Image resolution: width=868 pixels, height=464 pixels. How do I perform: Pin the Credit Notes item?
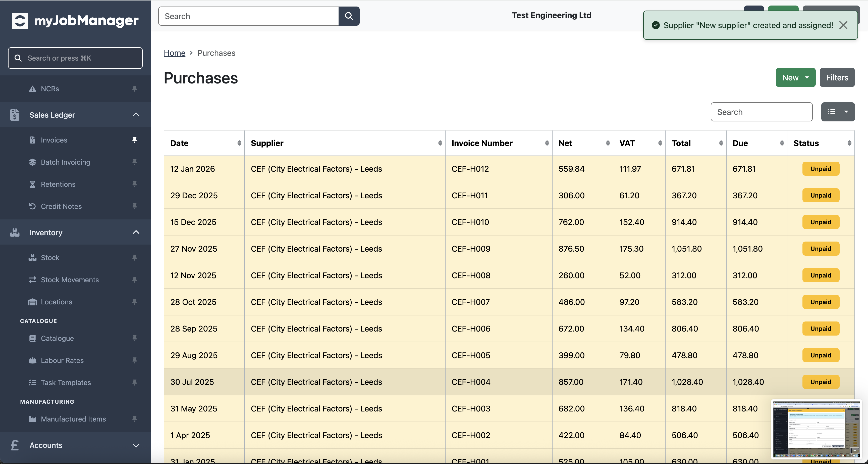click(x=134, y=206)
